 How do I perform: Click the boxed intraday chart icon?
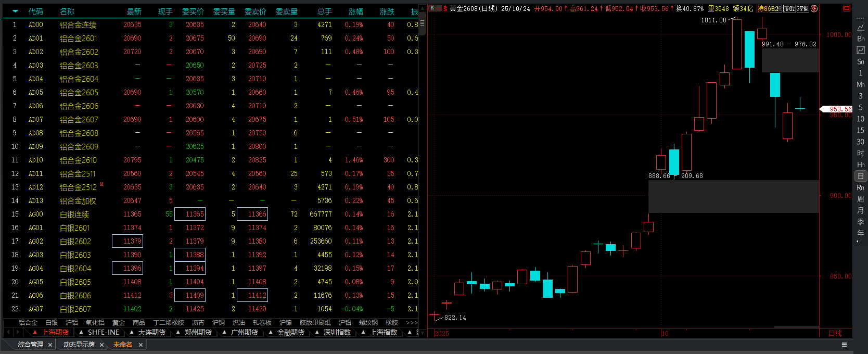click(861, 50)
